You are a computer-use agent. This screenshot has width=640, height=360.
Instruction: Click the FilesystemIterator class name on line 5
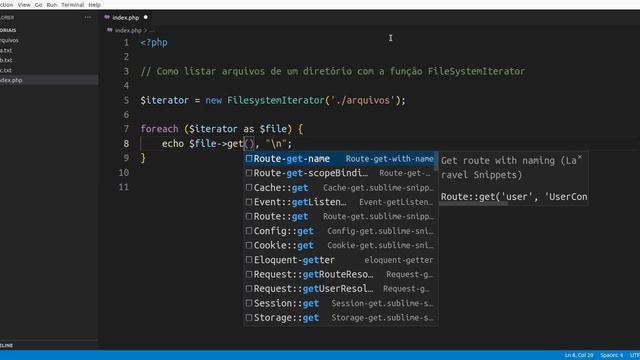tap(276, 100)
